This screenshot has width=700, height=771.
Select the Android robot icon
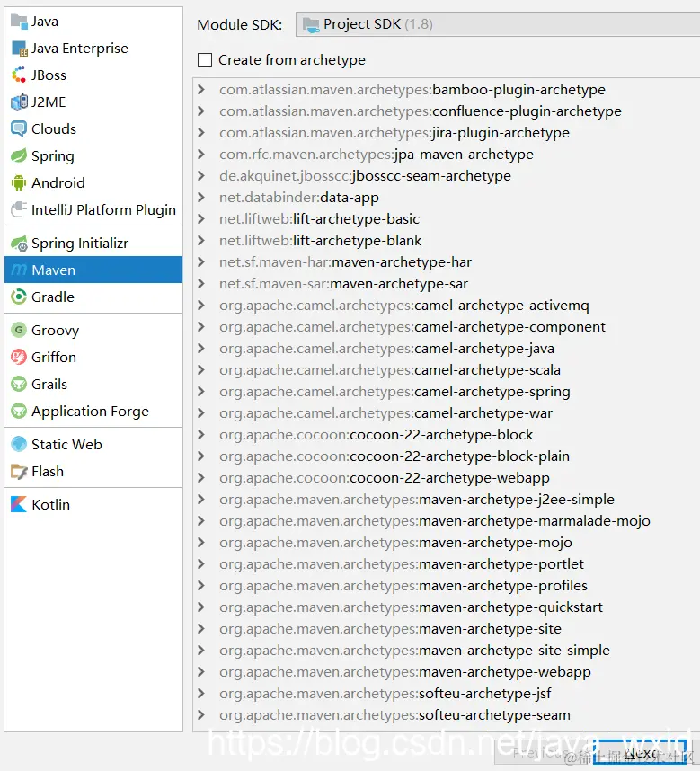pos(19,183)
